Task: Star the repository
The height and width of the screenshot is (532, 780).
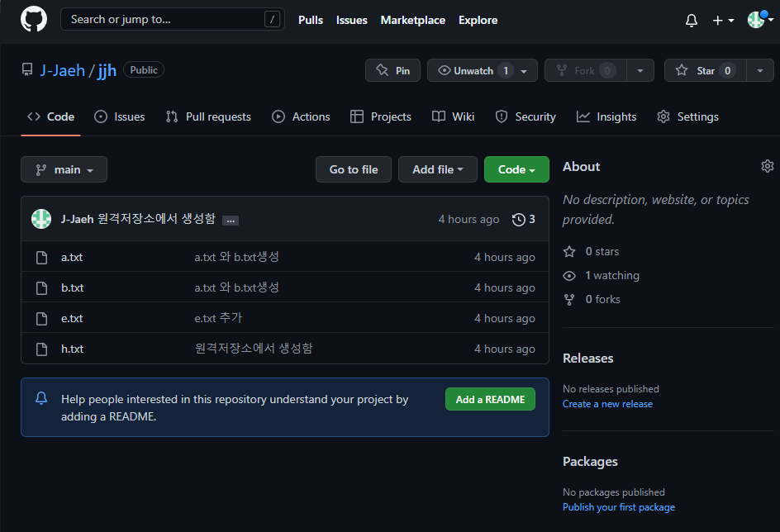Action: click(705, 70)
